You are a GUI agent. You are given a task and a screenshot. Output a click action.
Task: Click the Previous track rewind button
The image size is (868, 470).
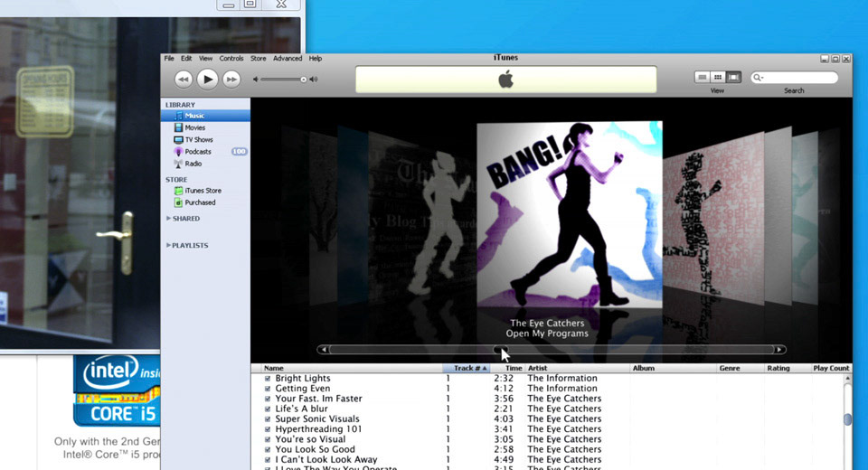coord(184,80)
